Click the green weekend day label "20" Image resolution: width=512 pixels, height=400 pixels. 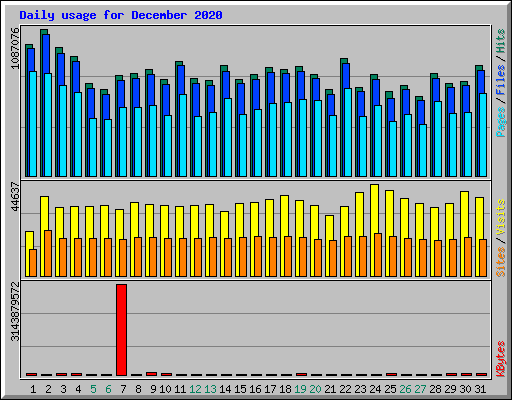click(315, 389)
